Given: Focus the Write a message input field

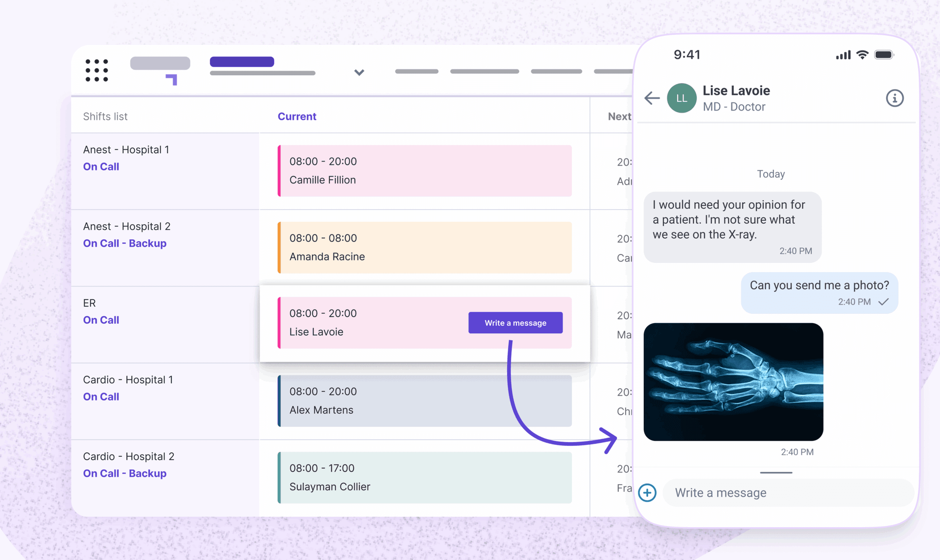Looking at the screenshot, I should coord(788,492).
